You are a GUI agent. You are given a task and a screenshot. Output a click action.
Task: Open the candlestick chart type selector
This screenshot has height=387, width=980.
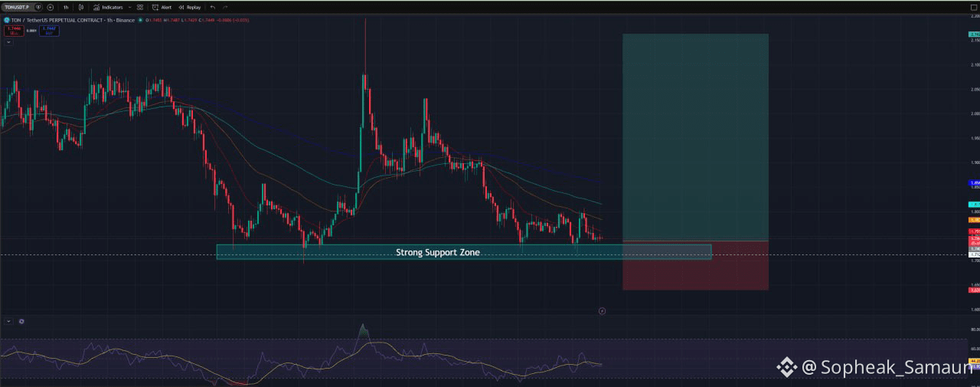pyautogui.click(x=81, y=8)
